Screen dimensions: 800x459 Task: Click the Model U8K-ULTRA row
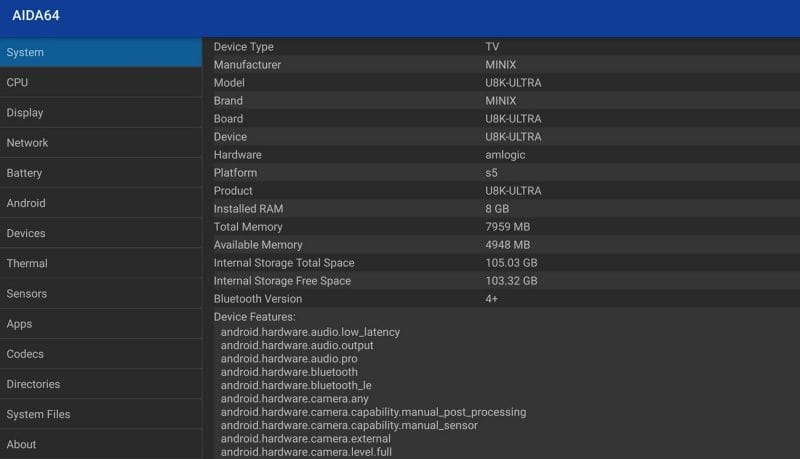(x=500, y=83)
